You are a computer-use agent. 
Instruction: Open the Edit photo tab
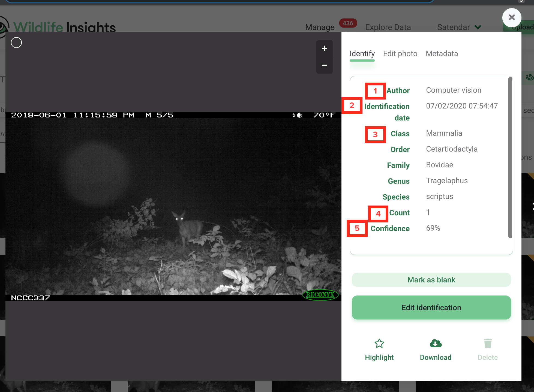point(400,53)
